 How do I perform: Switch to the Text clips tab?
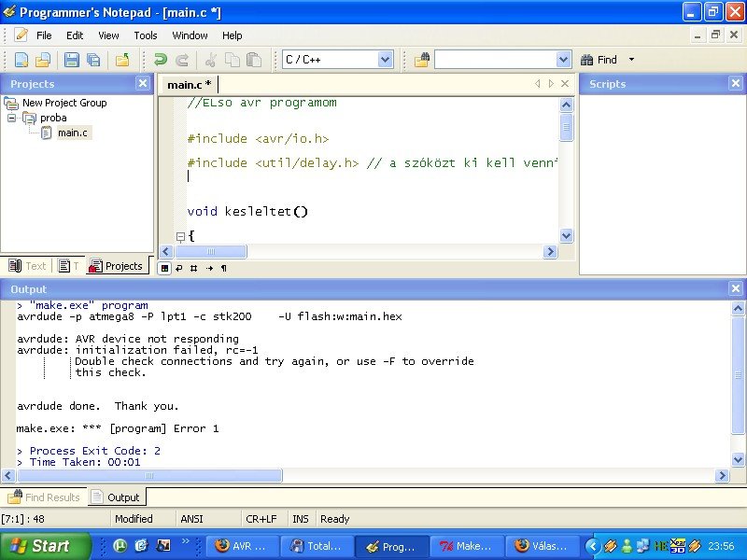pyautogui.click(x=28, y=266)
